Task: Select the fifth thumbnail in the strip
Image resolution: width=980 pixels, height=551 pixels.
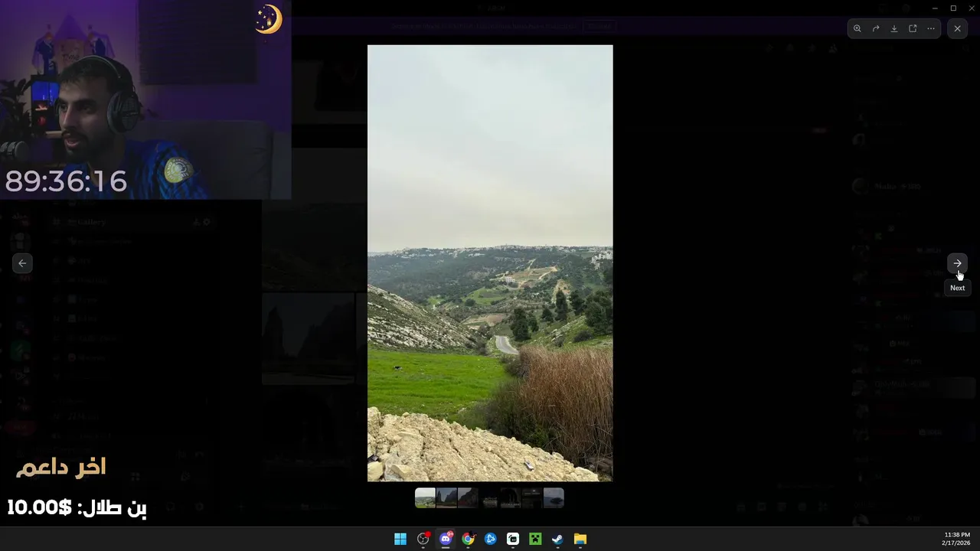Action: [x=511, y=498]
